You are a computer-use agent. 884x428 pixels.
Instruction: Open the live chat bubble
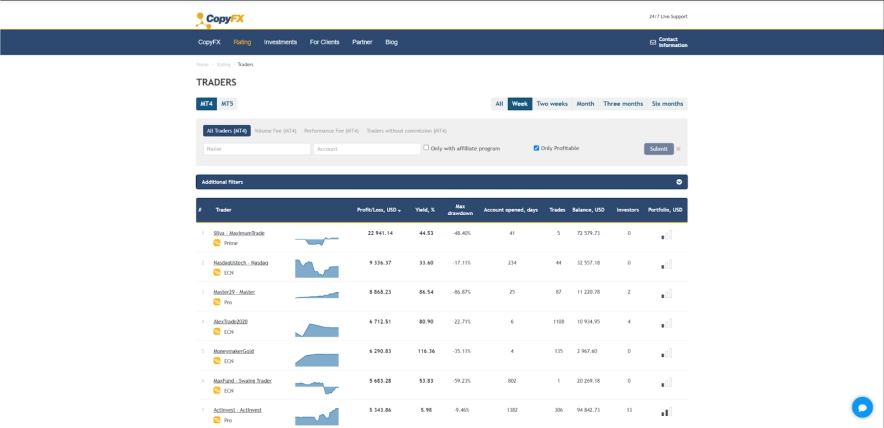862,407
